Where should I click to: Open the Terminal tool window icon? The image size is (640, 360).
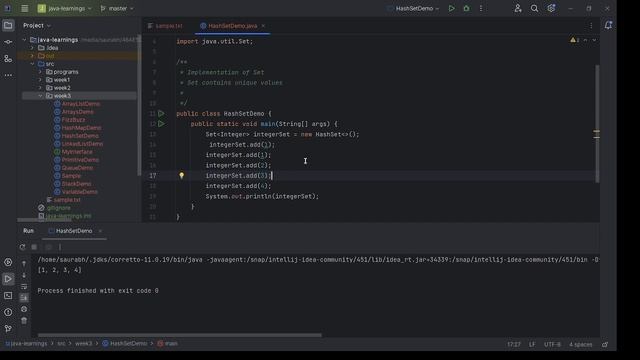8,296
